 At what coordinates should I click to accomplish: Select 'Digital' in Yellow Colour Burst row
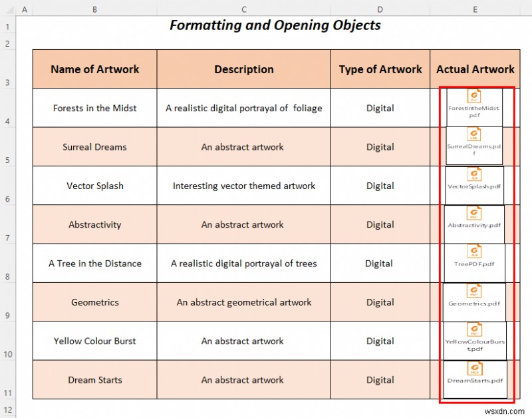(380, 341)
